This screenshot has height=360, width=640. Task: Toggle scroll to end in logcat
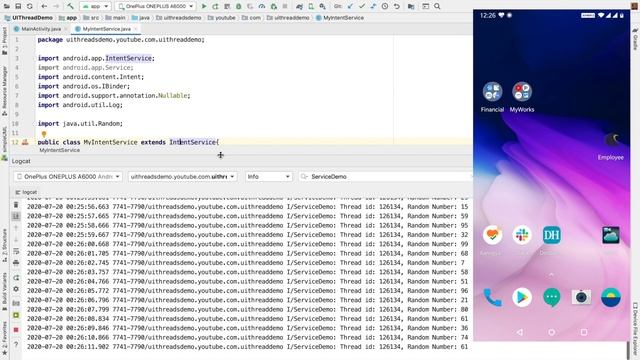(x=16, y=216)
